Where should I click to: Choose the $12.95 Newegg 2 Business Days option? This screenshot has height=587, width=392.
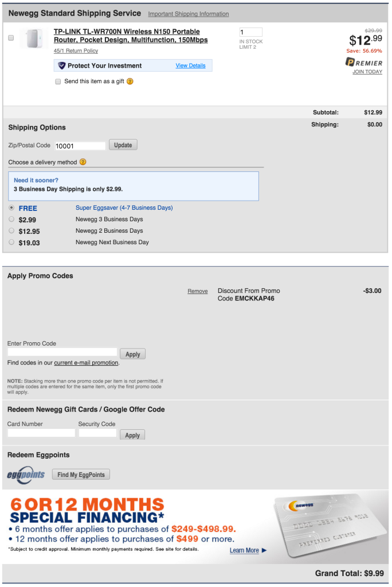coord(11,230)
